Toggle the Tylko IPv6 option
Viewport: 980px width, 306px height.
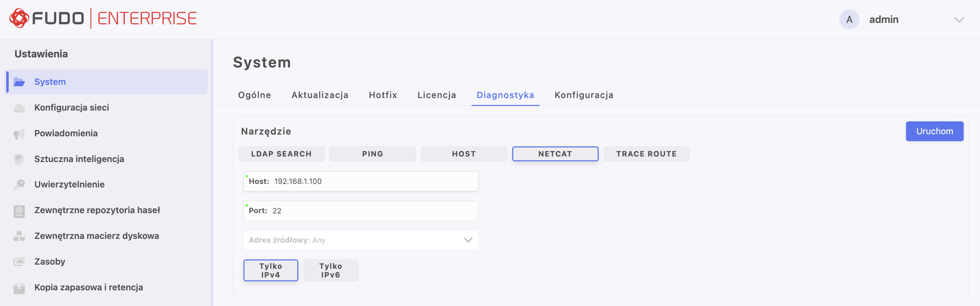331,270
